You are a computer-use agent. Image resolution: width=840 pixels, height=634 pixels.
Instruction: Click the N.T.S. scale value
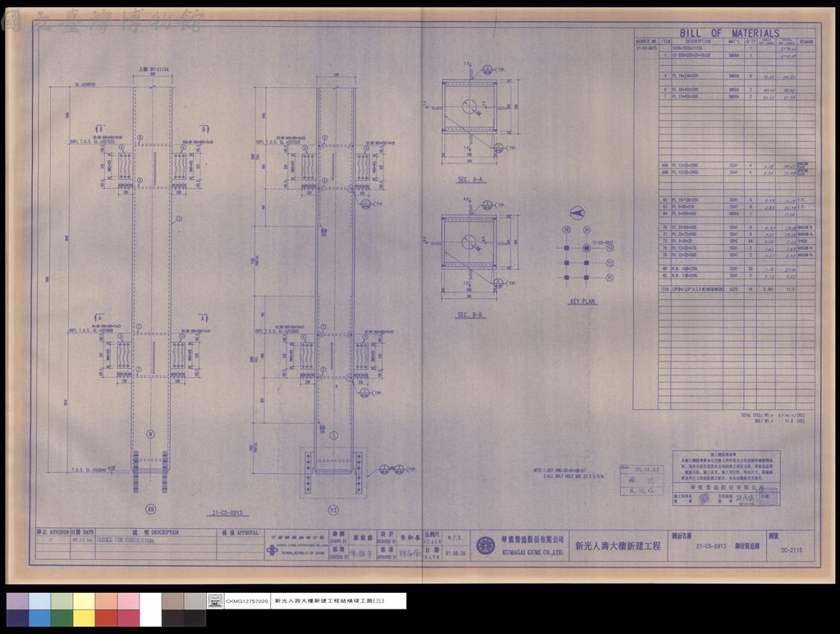[454, 538]
